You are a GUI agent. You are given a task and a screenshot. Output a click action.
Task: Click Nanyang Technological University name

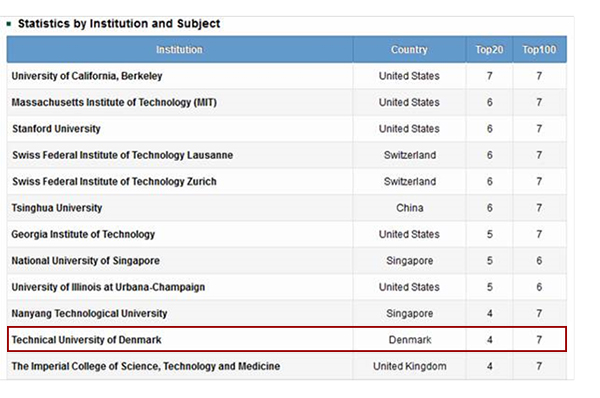[89, 314]
